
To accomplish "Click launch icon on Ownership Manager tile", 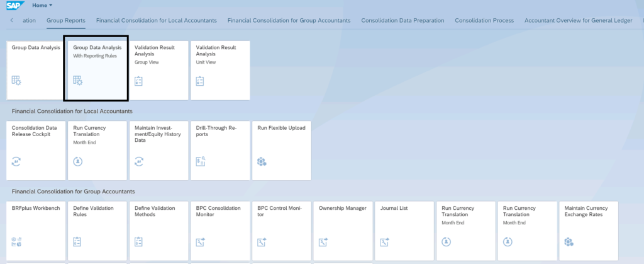I will (x=323, y=242).
